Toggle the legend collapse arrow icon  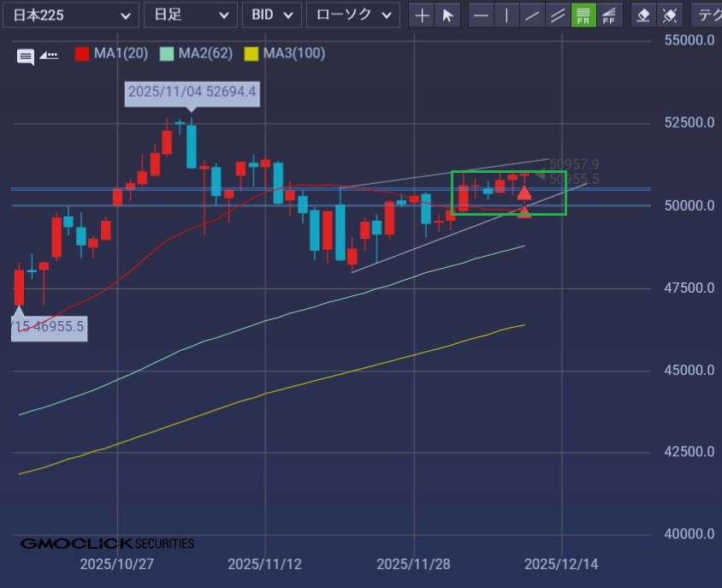(49, 56)
